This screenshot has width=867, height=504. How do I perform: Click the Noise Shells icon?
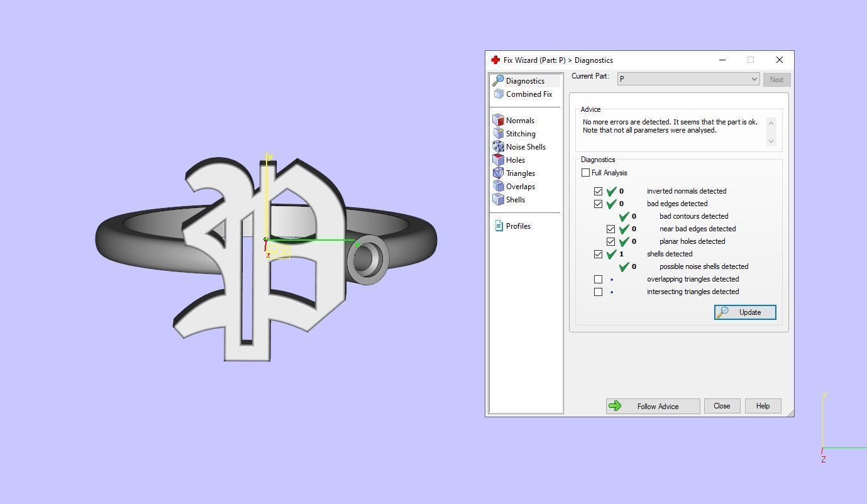[499, 146]
